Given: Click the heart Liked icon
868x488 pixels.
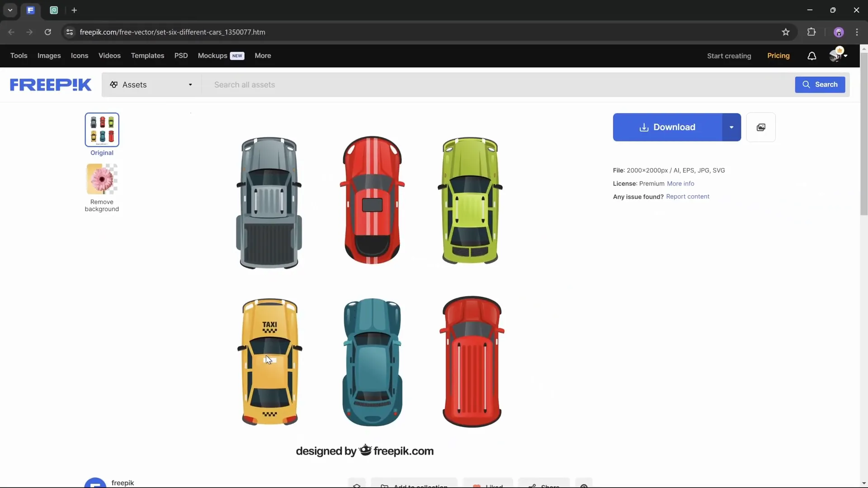Looking at the screenshot, I should 477,485.
